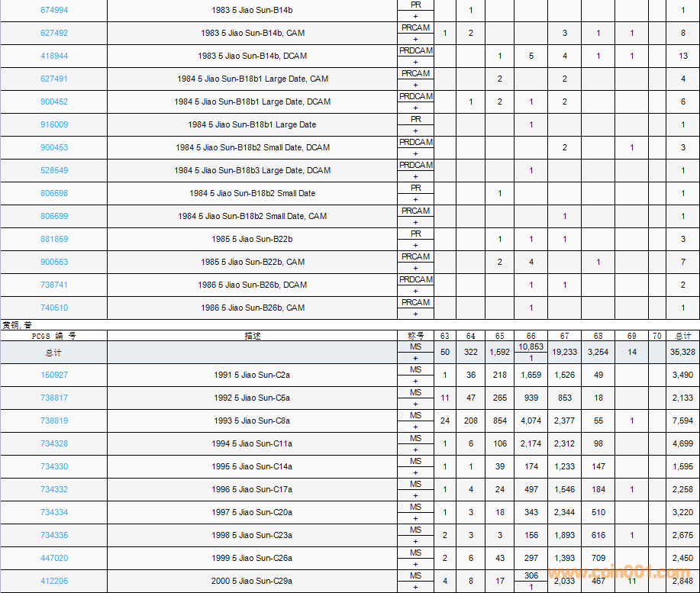Open coin entry 418944
700x593 pixels.
click(54, 56)
